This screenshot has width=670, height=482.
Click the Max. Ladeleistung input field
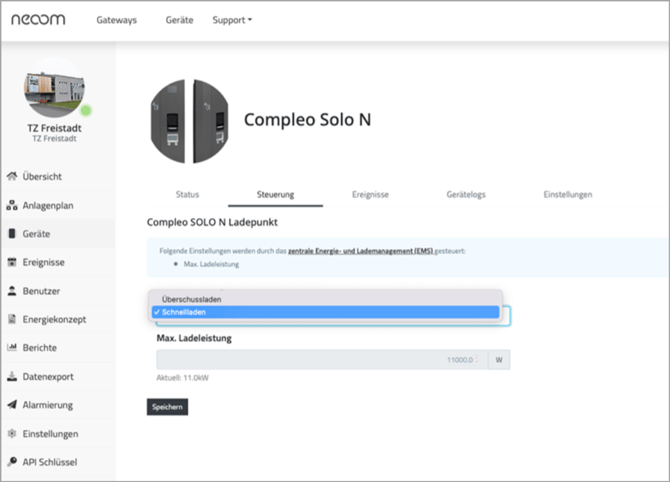322,360
